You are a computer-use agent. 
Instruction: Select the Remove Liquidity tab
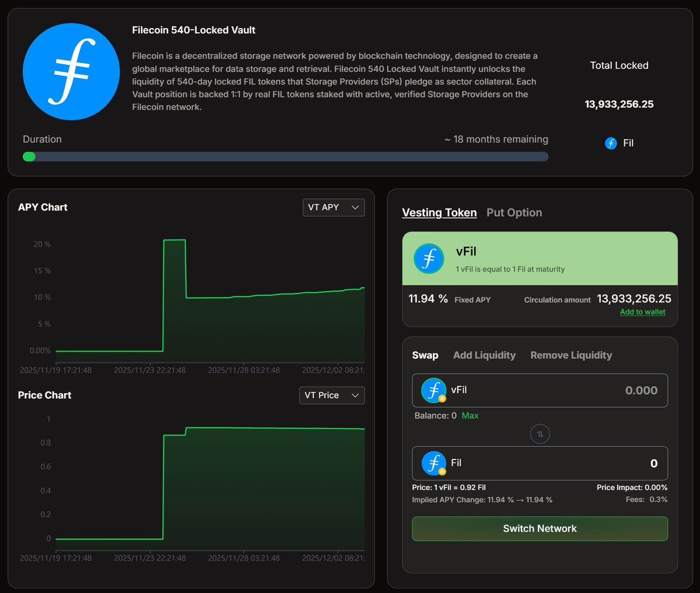click(x=571, y=355)
